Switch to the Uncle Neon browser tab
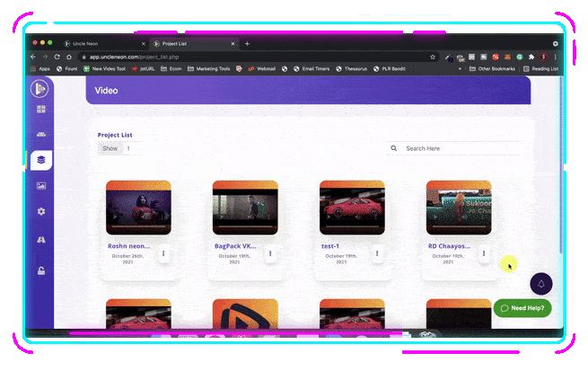The width and height of the screenshot is (588, 371). (x=85, y=43)
